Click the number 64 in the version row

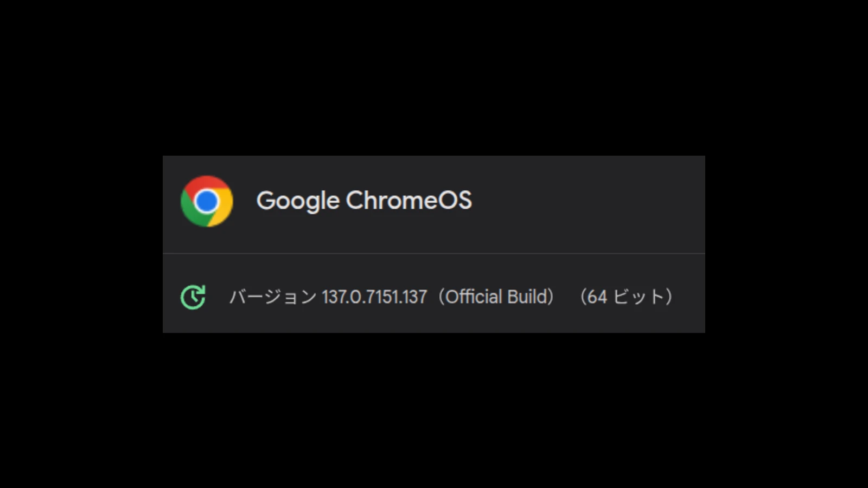click(597, 297)
